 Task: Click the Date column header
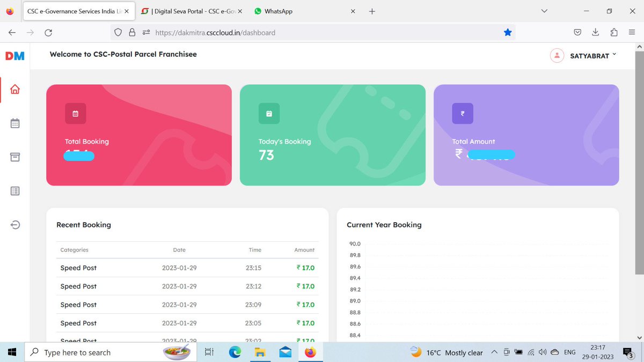coord(179,250)
